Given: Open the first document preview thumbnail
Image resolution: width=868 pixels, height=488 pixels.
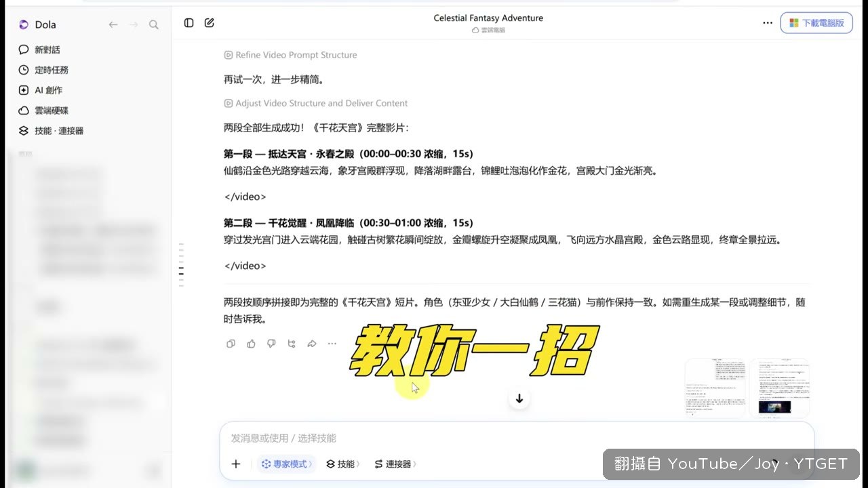Looking at the screenshot, I should point(715,388).
